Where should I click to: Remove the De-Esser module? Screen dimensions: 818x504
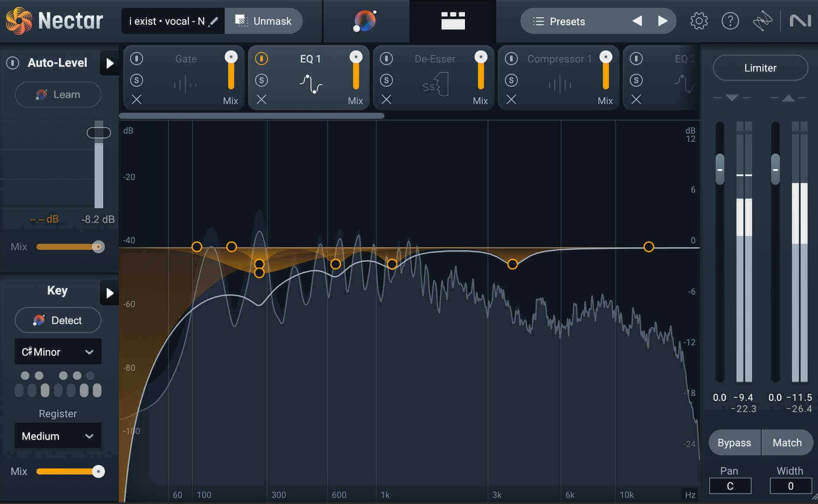tap(386, 100)
